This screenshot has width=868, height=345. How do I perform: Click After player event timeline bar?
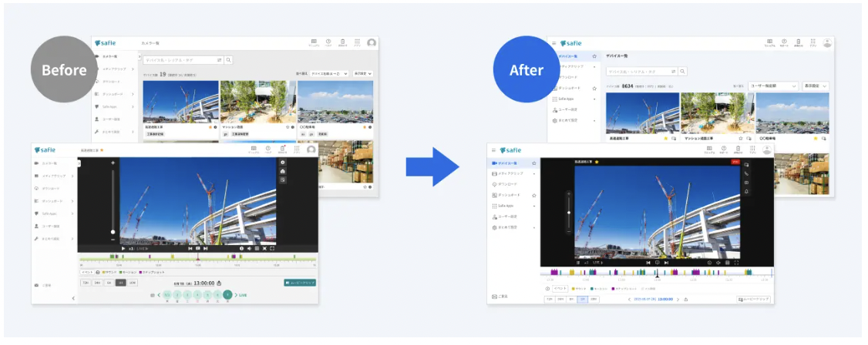(x=656, y=272)
